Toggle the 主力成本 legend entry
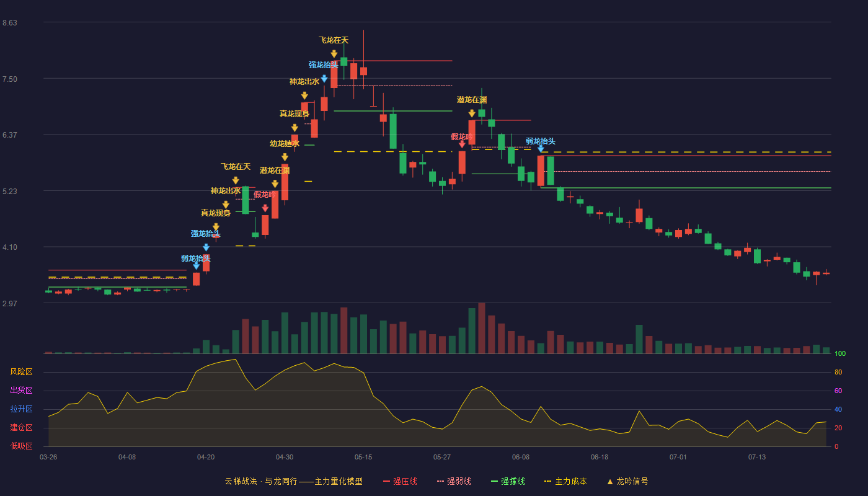The width and height of the screenshot is (868, 496). click(565, 481)
